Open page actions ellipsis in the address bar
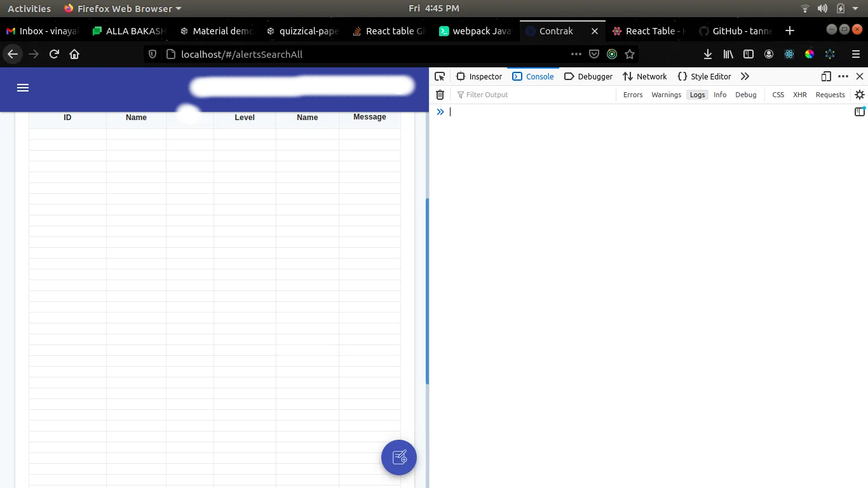Screen dimensions: 868x488 click(576, 55)
